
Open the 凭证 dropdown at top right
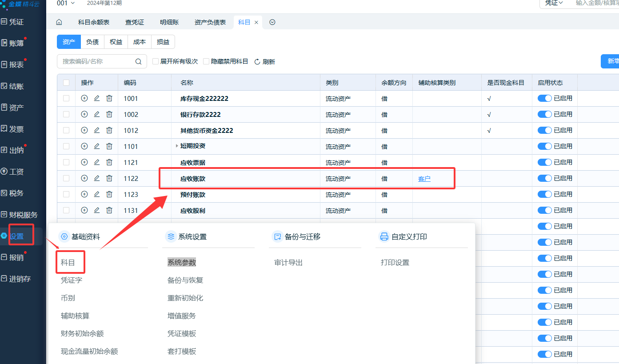(554, 3)
